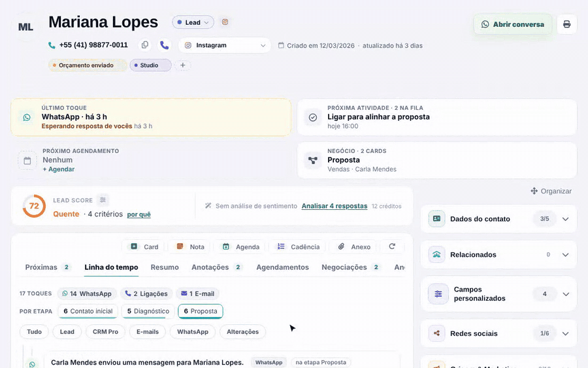Screen dimensions: 588x368
Task: Open the Resumo tab
Action: [165, 267]
